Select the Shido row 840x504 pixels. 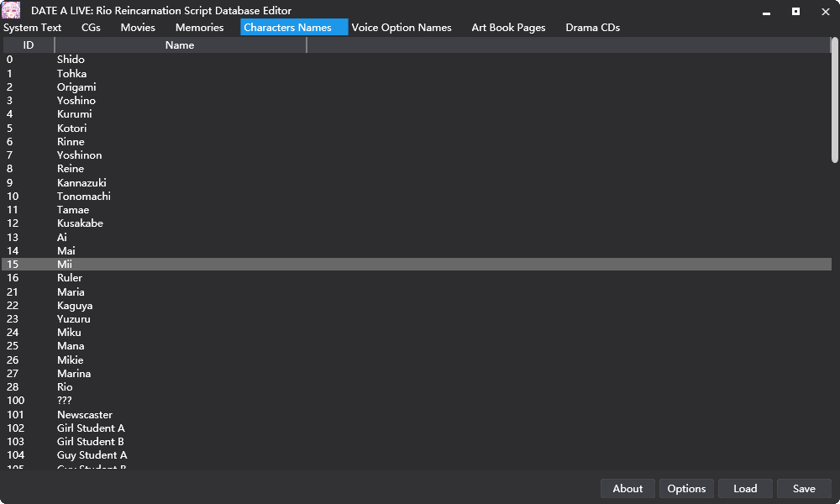[x=71, y=60]
